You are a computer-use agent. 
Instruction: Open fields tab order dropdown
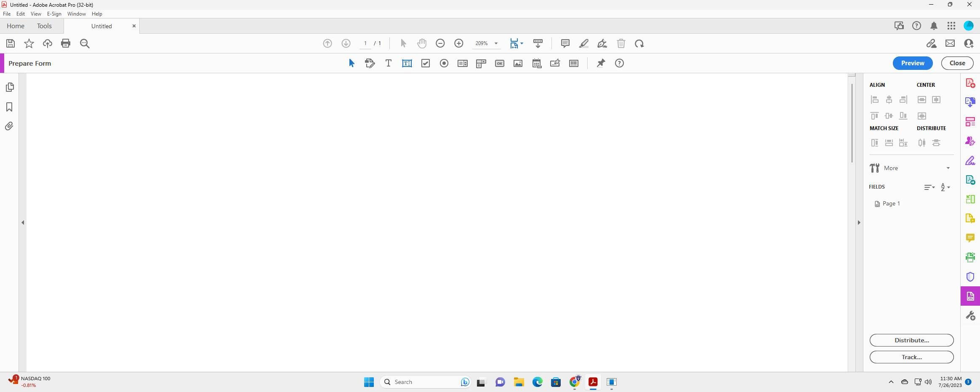coord(929,187)
